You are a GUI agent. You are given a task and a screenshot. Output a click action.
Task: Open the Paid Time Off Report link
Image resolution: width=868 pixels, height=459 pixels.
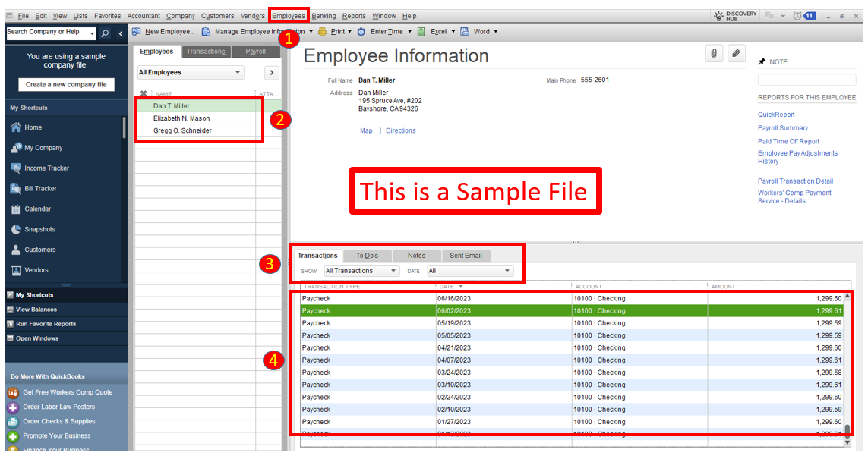(788, 142)
